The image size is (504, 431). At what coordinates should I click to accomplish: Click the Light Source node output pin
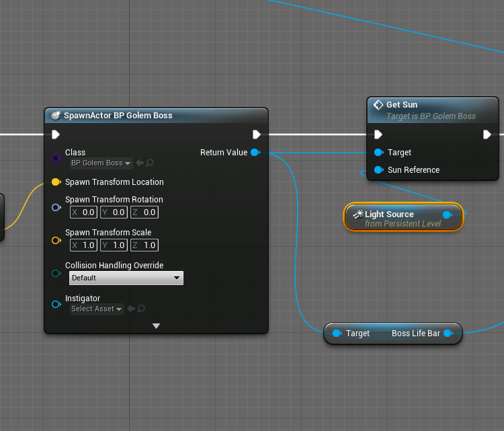tap(447, 214)
